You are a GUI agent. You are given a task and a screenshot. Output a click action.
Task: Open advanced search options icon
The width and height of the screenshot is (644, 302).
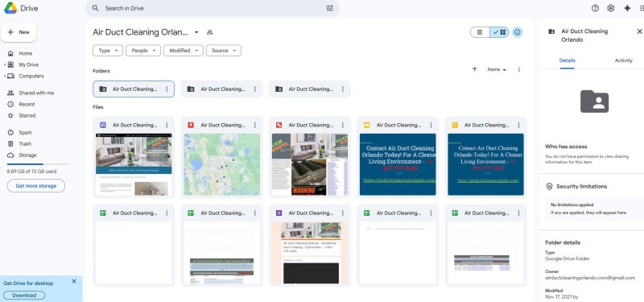(330, 8)
